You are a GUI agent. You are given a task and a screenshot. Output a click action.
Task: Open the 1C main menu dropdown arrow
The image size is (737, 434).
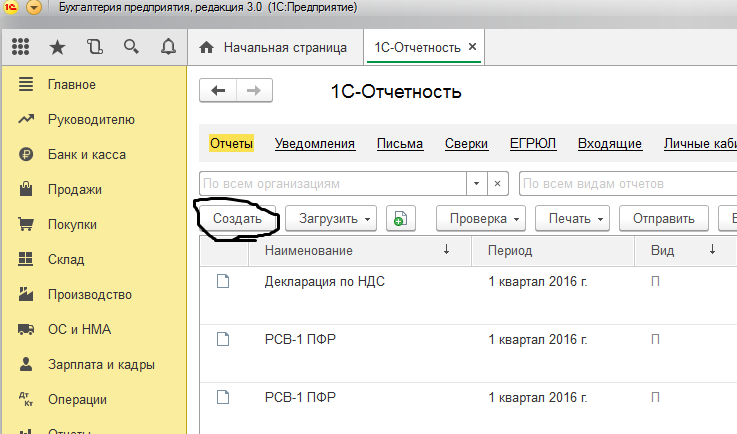[34, 7]
